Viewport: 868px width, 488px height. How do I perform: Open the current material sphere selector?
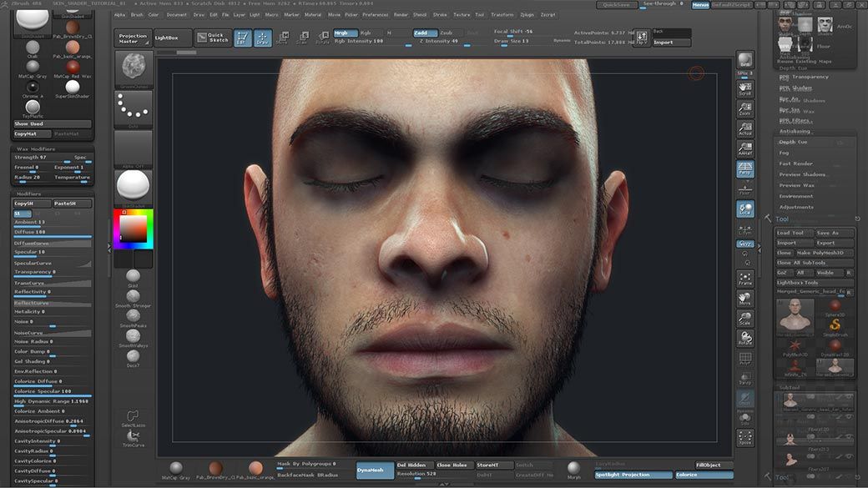[134, 188]
